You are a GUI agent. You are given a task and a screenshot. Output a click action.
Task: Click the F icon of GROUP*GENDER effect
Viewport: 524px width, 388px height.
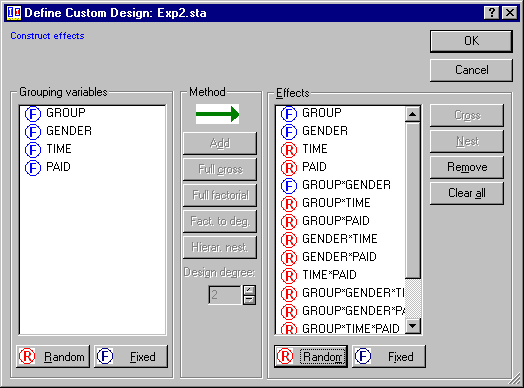(289, 186)
